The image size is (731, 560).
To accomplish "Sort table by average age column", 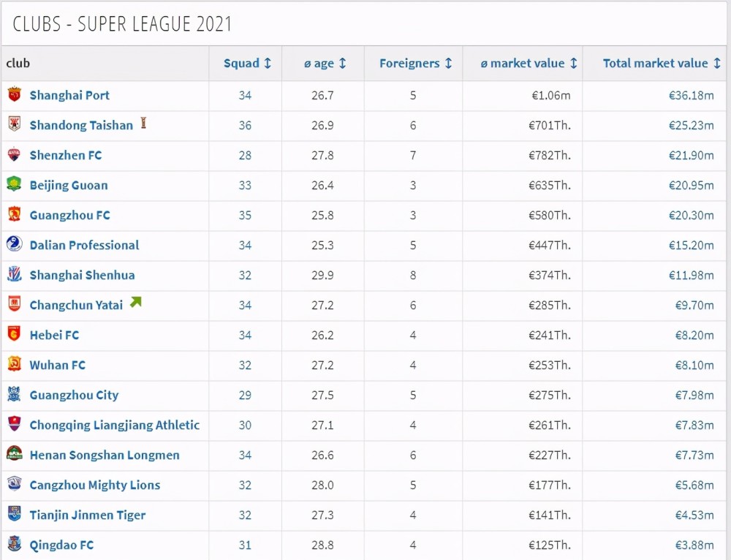I will (x=325, y=63).
